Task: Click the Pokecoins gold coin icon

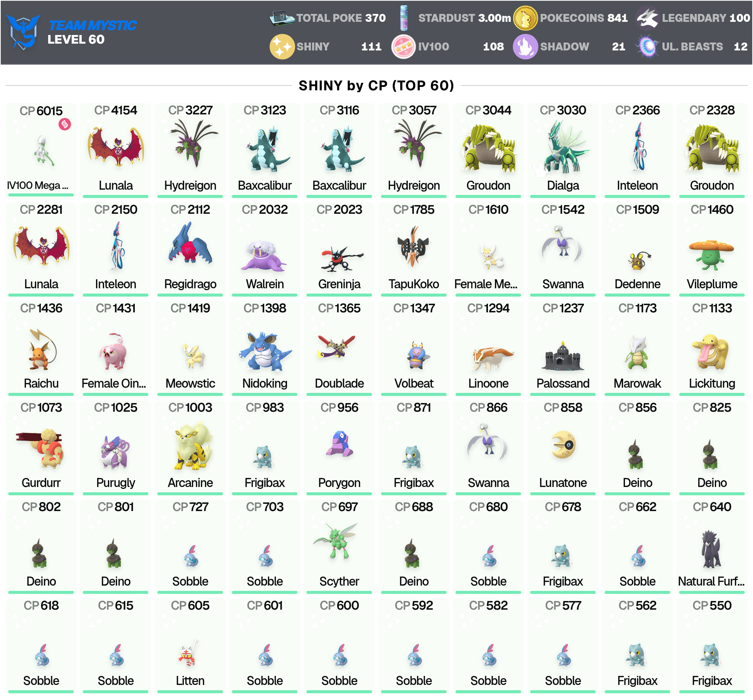Action: [525, 18]
